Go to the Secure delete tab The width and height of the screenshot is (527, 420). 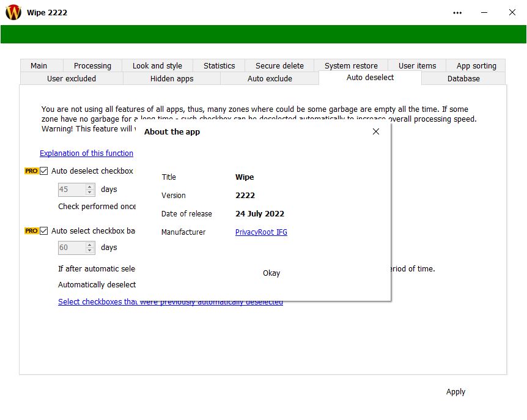[279, 65]
